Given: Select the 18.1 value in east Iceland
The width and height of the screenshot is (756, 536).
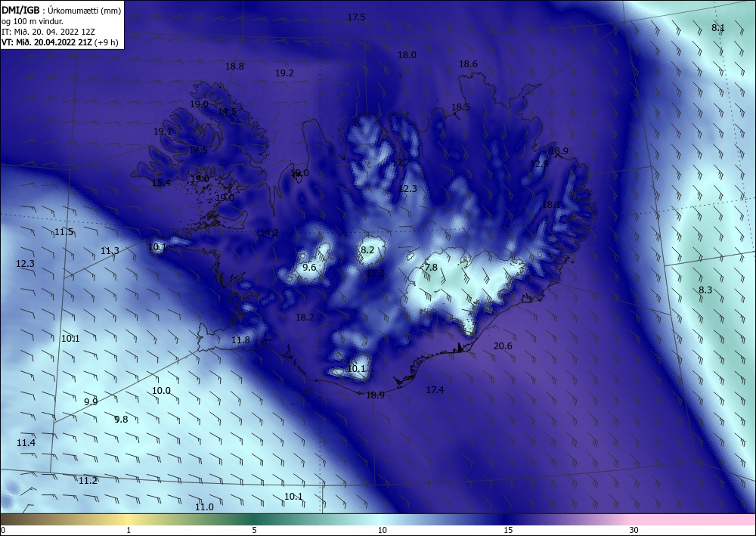Looking at the screenshot, I should coord(552,205).
